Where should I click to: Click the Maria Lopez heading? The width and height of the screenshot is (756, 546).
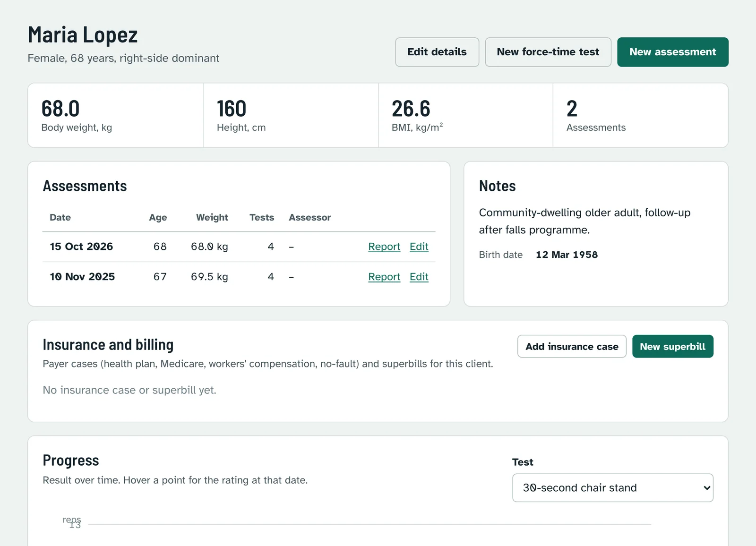click(83, 35)
